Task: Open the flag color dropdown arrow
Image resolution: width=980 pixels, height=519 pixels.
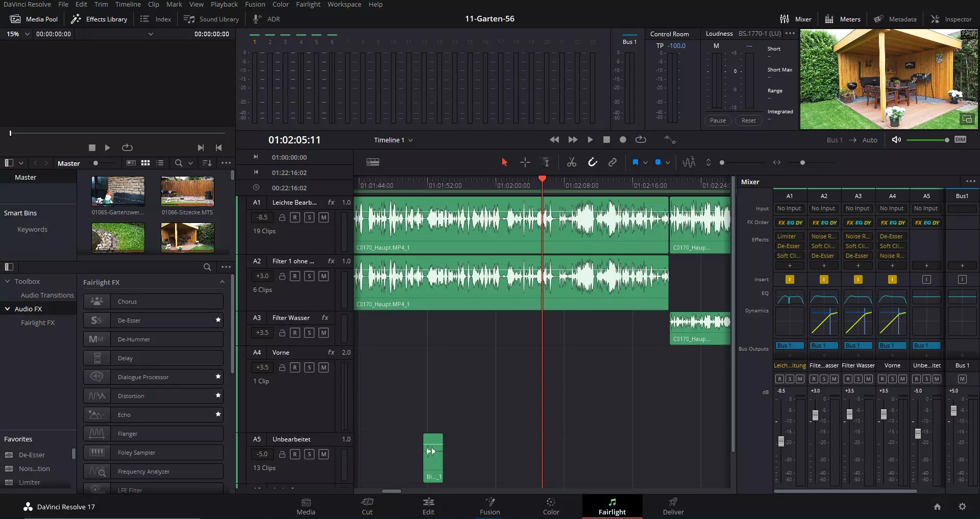Action: tap(646, 163)
